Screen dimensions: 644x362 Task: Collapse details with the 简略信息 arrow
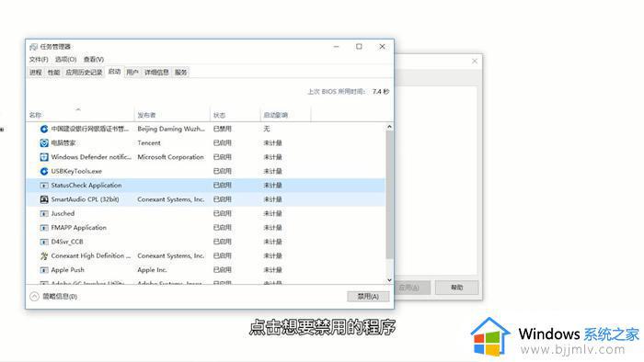(35, 296)
